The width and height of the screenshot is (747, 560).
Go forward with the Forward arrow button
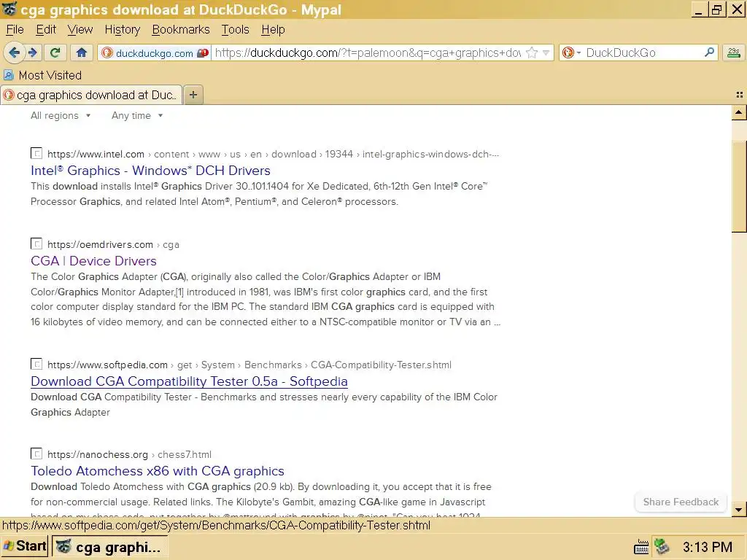click(32, 52)
